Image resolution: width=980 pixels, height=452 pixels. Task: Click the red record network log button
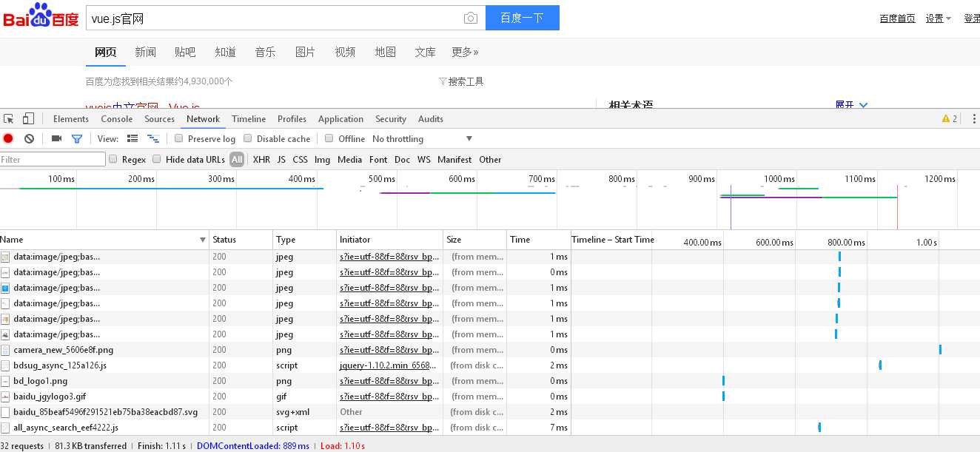point(8,138)
